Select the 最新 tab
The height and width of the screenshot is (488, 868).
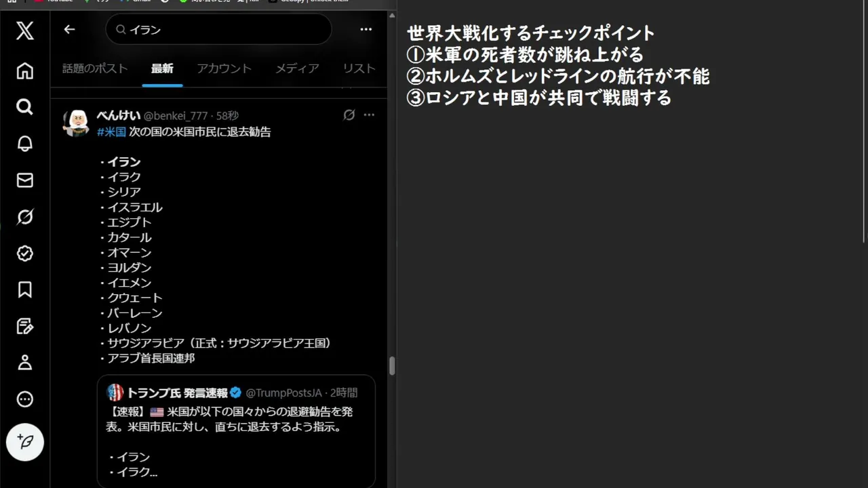tap(162, 68)
